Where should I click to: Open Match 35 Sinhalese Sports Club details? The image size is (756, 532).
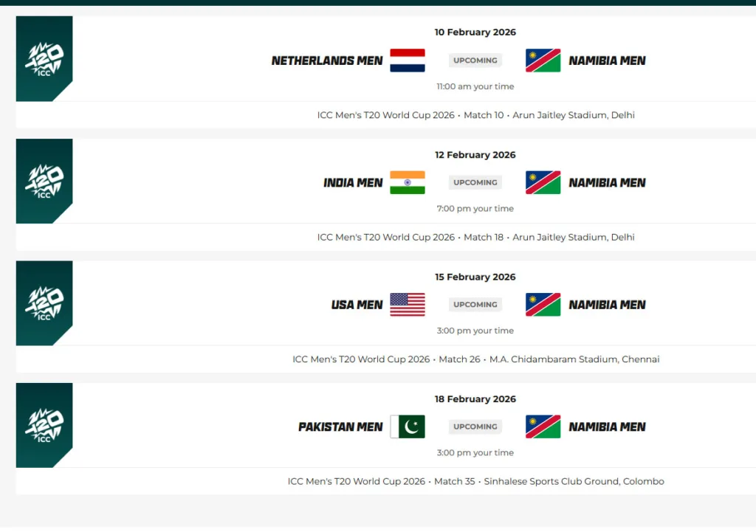(475, 481)
